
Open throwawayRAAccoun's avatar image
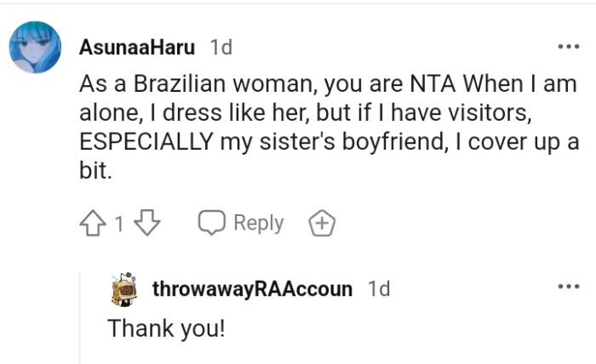click(125, 289)
